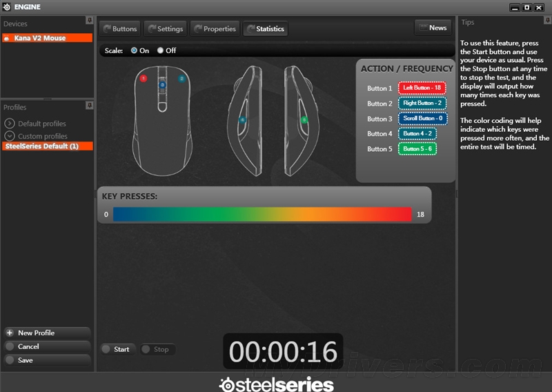This screenshot has height=392, width=552.
Task: Click blue scroll wheel marker 3
Action: coord(162,84)
